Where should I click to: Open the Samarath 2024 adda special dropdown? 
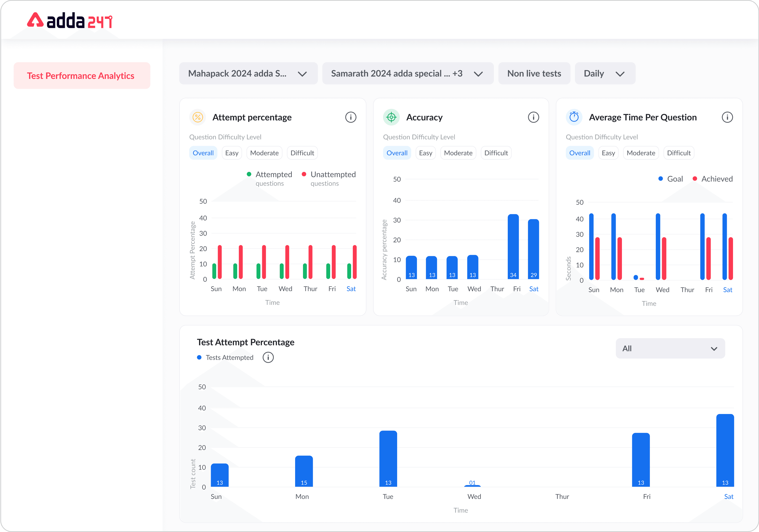(407, 73)
